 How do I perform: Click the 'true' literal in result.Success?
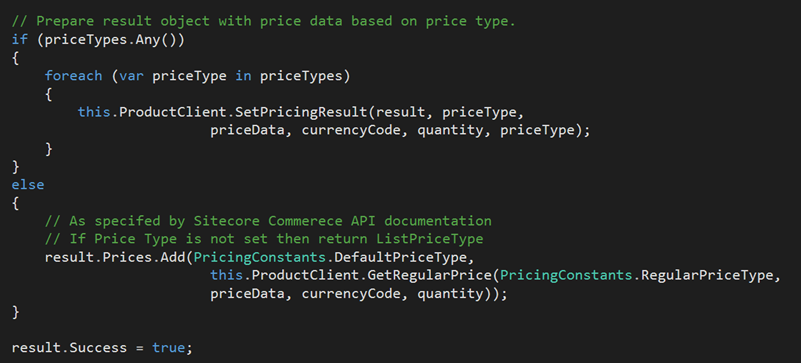coord(169,348)
